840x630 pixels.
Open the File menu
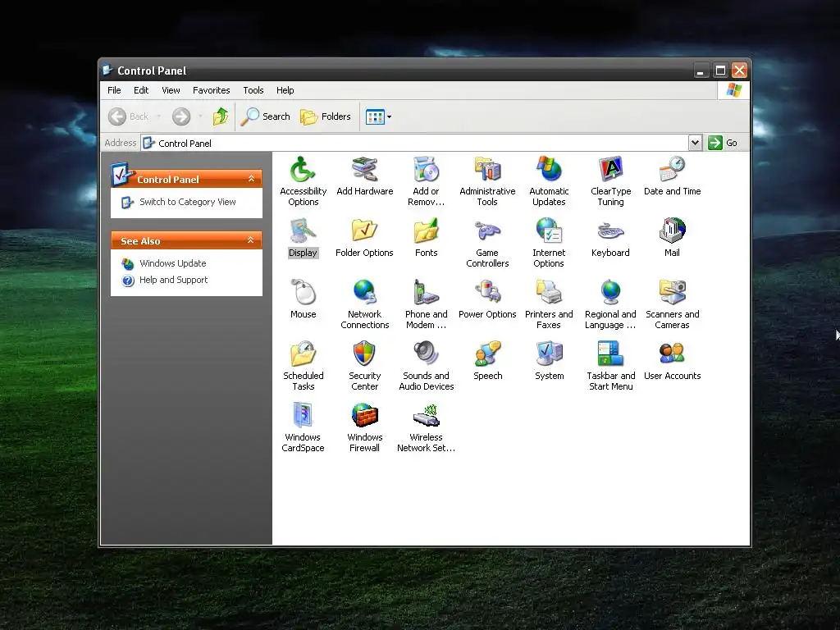click(114, 90)
